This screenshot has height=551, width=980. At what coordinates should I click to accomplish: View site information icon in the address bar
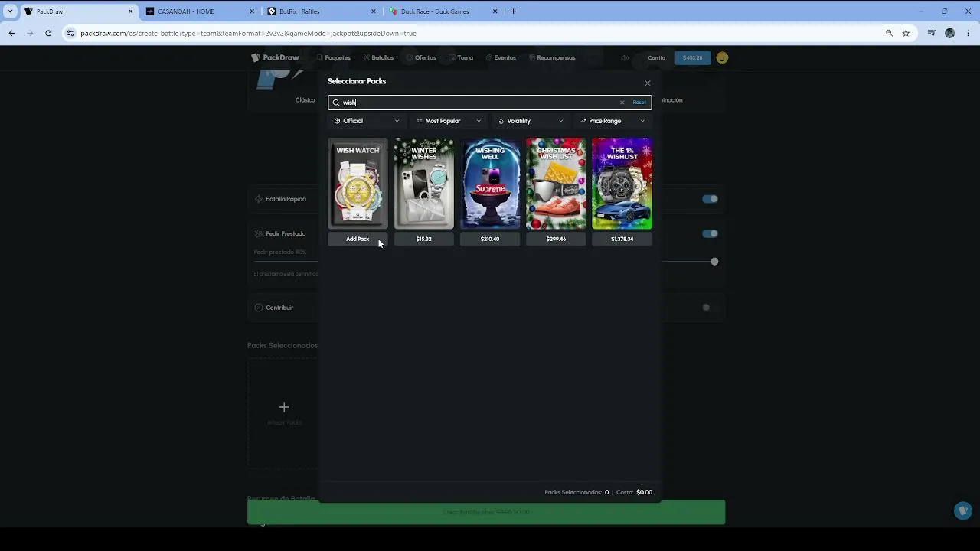70,34
